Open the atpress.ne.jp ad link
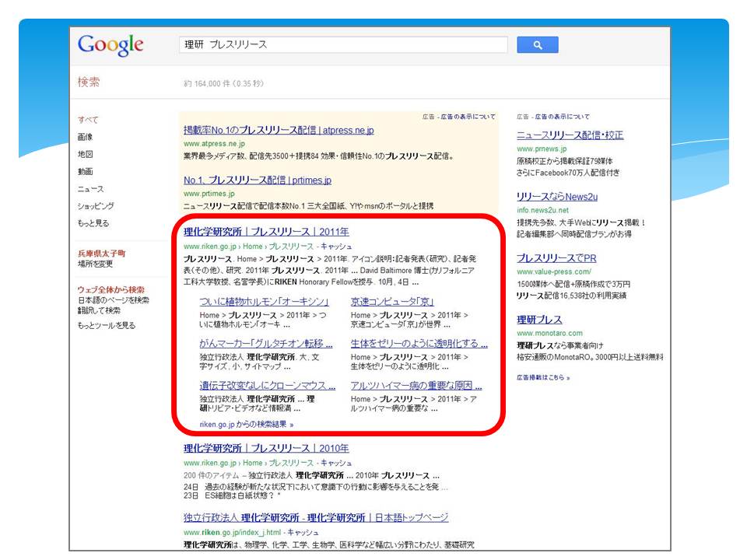Viewport: 747px width, 560px height. 279,130
